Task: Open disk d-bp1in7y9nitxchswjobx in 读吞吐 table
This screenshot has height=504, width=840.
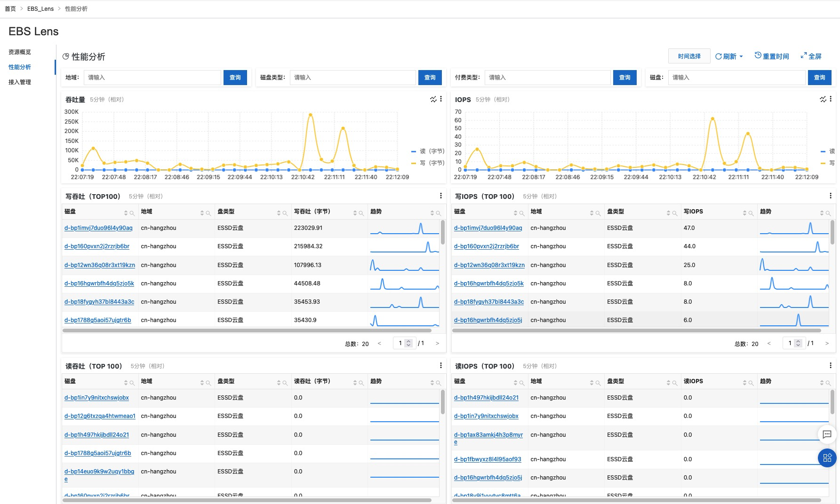Action: pyautogui.click(x=96, y=398)
